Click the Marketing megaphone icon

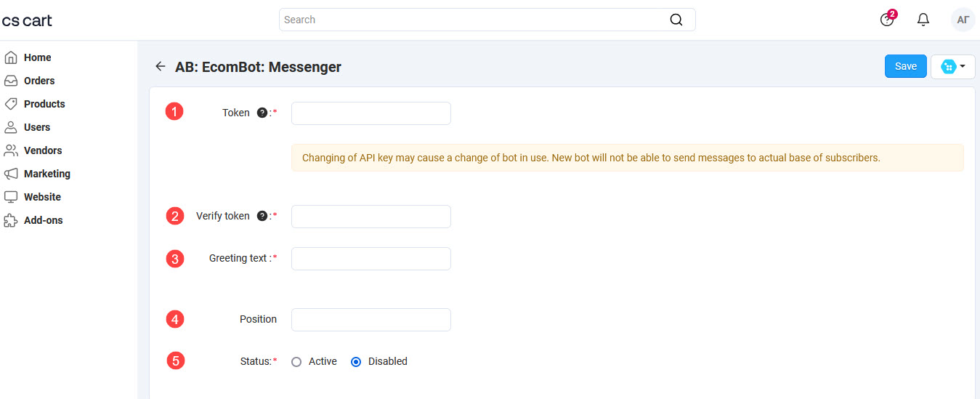pos(11,174)
